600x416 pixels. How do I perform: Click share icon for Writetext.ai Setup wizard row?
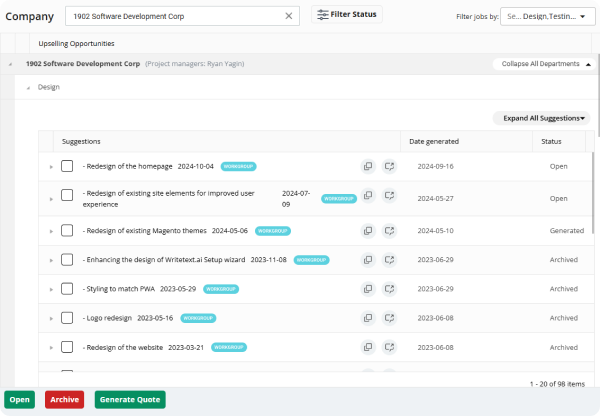point(389,260)
